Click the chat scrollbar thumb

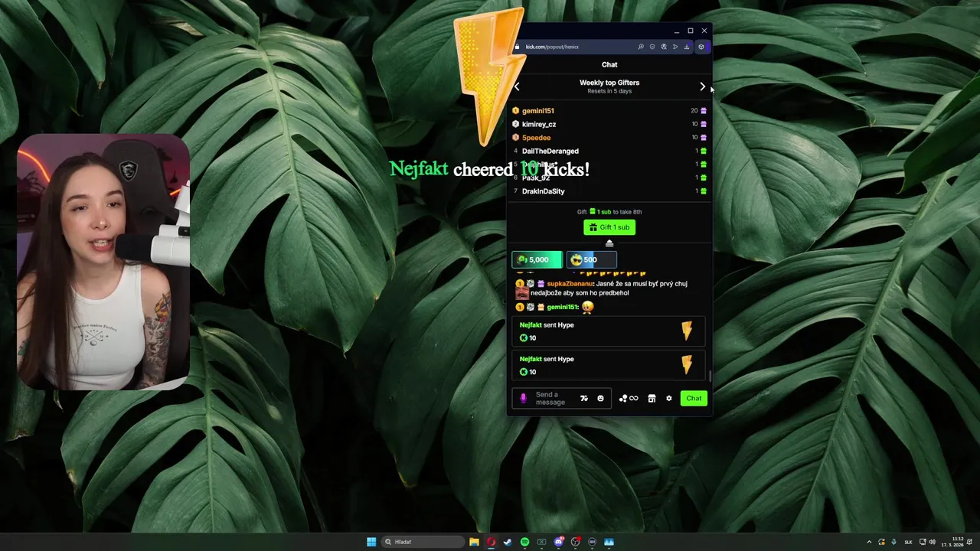[x=710, y=375]
